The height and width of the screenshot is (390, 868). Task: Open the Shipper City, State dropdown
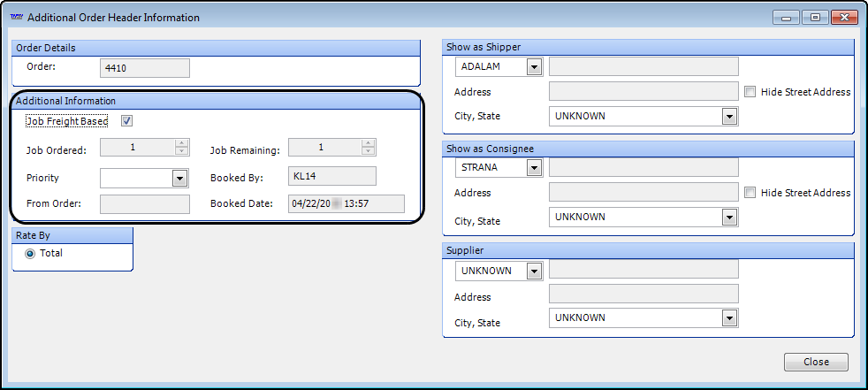[729, 117]
